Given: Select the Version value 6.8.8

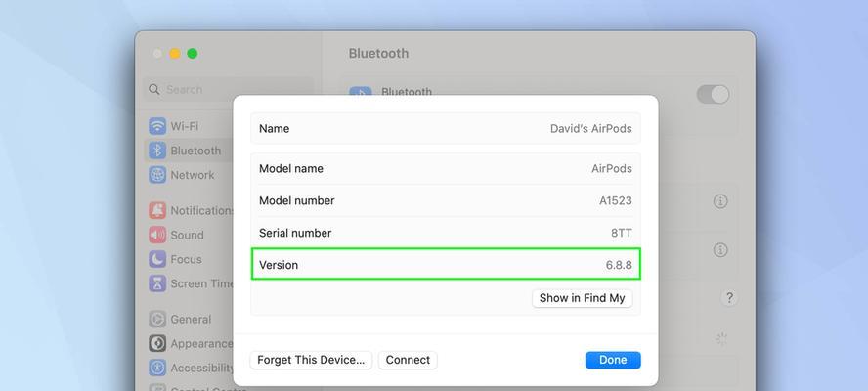Looking at the screenshot, I should [x=619, y=265].
